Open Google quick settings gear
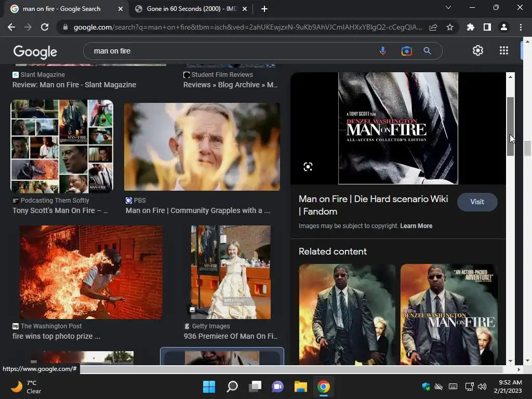Image resolution: width=532 pixels, height=399 pixels. 478,50
